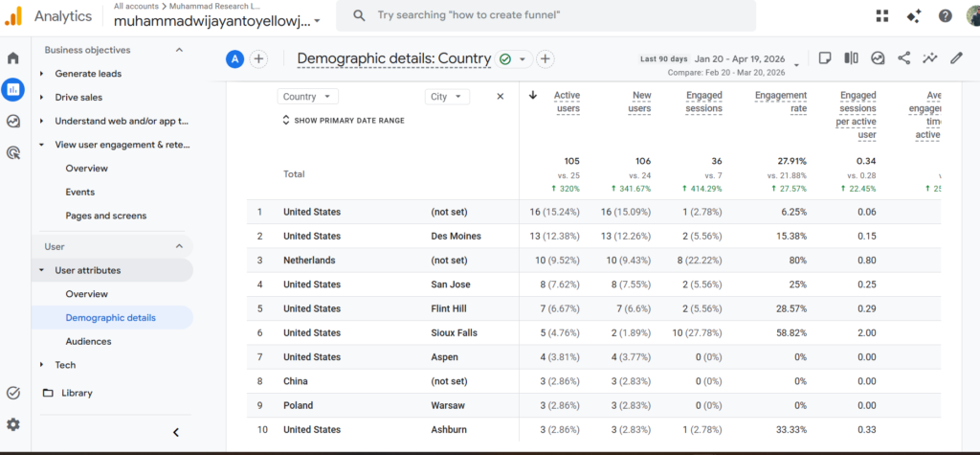Open the annotations note icon
The width and height of the screenshot is (980, 455).
point(825,58)
